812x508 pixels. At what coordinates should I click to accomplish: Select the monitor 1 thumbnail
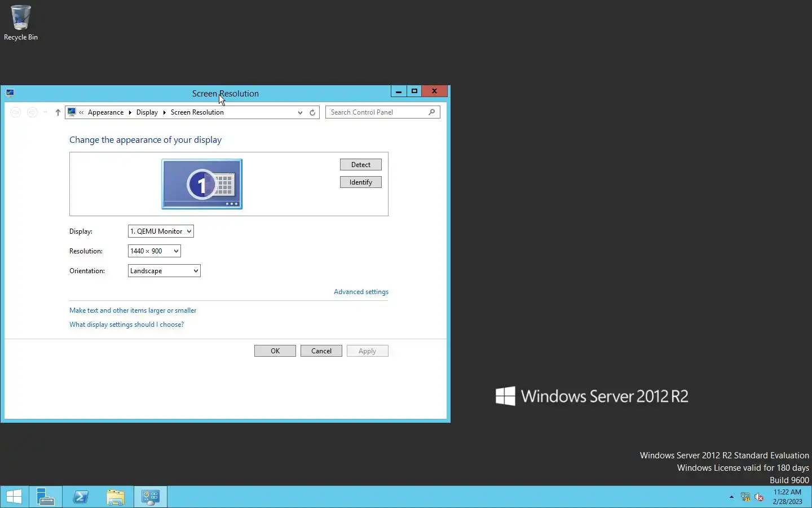coord(202,184)
